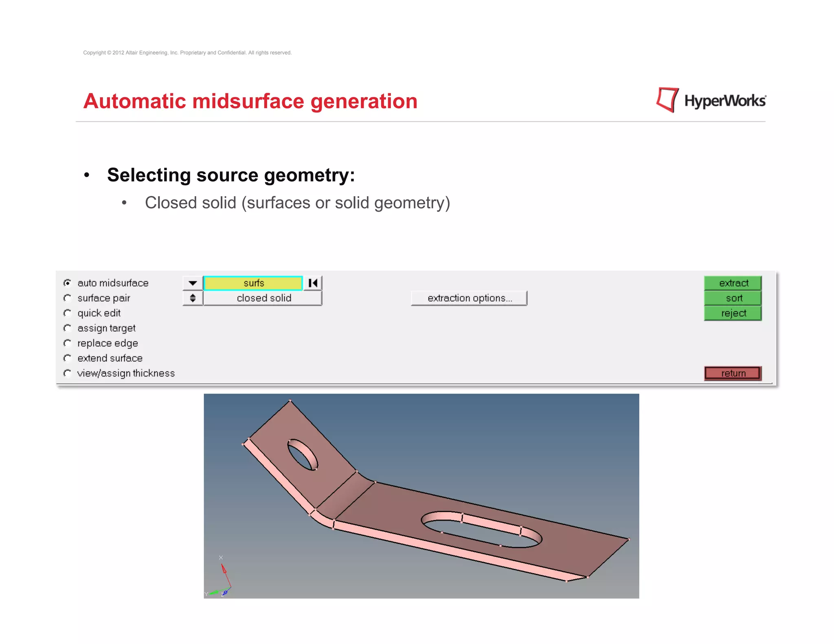This screenshot has width=834, height=644.
Task: Click the circular hole on the bracket model
Action: [302, 455]
